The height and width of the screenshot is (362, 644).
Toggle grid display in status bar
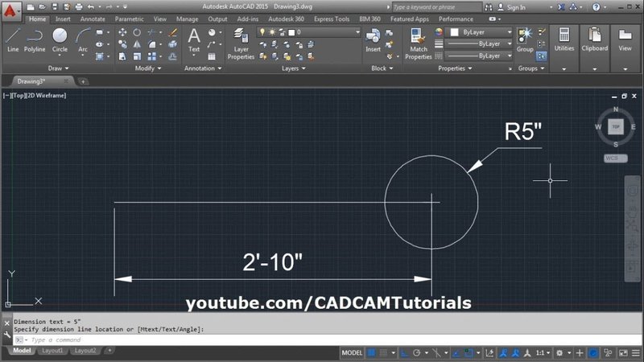371,352
